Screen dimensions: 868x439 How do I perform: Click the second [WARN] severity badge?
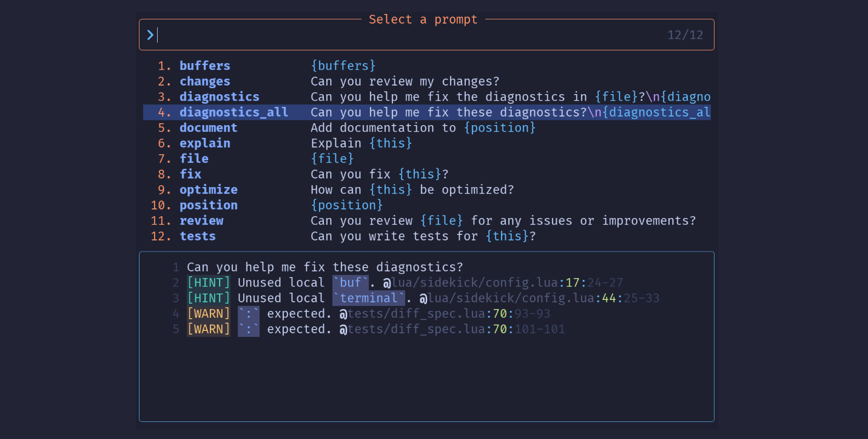pos(209,328)
